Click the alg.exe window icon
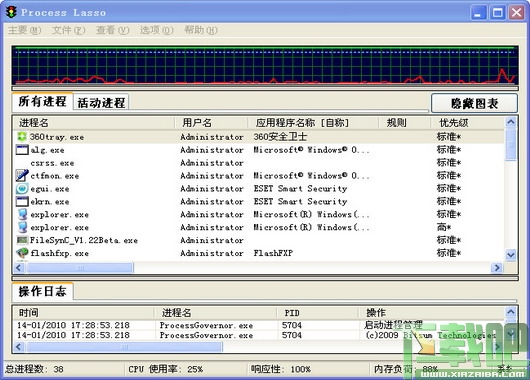 pyautogui.click(x=22, y=150)
